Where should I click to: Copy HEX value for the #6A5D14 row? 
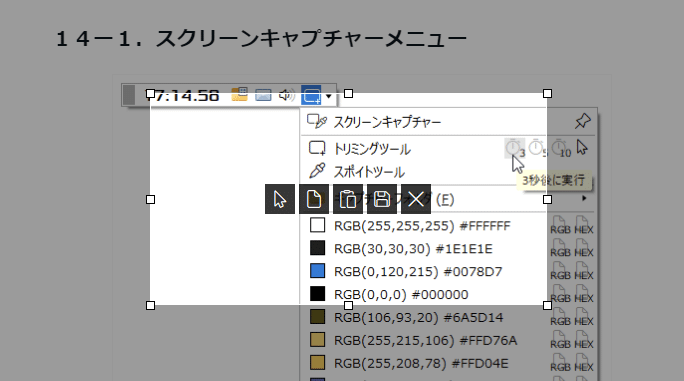pos(584,317)
